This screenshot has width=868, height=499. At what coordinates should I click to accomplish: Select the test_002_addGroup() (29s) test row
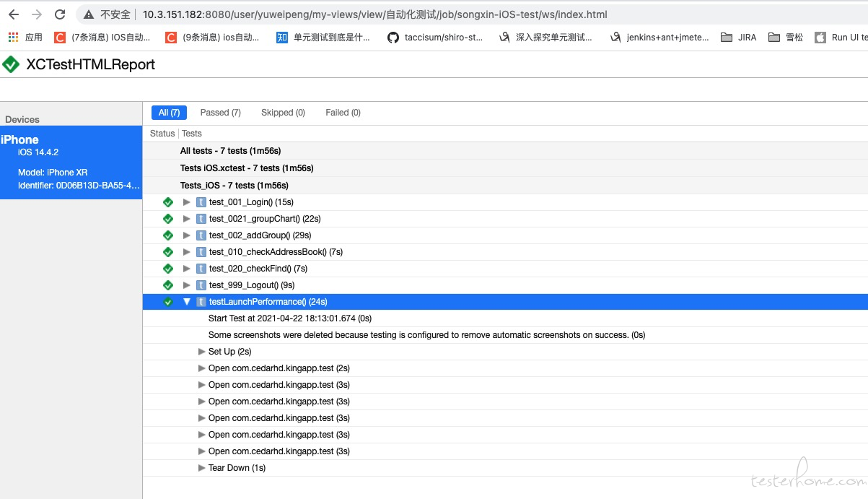point(505,235)
